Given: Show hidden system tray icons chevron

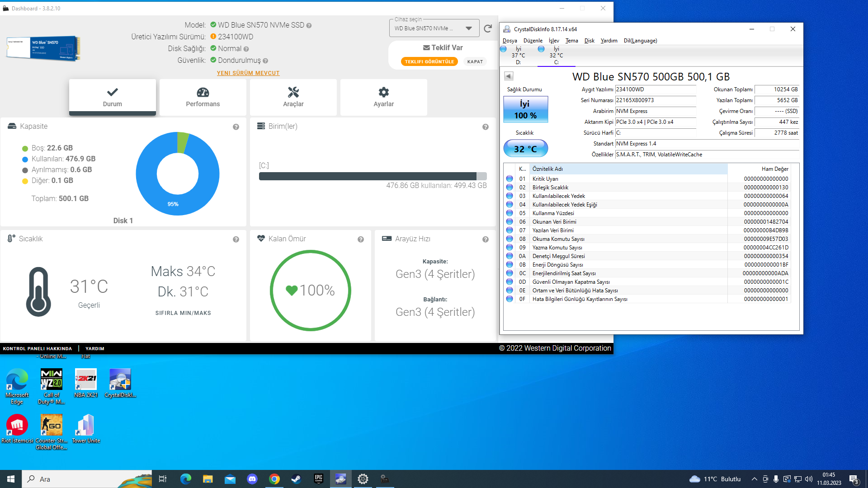Looking at the screenshot, I should pyautogui.click(x=754, y=479).
